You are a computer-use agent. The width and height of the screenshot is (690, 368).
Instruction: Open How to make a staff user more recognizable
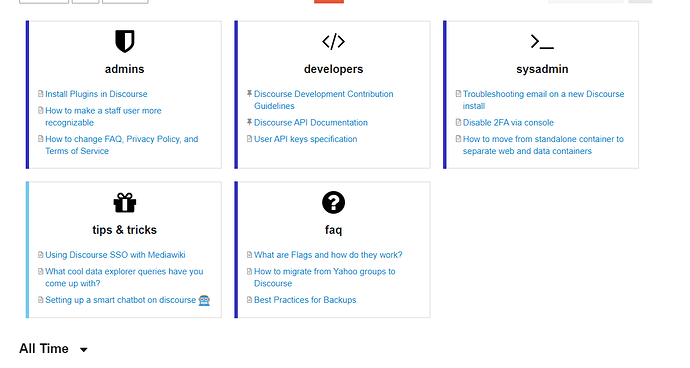(x=103, y=116)
